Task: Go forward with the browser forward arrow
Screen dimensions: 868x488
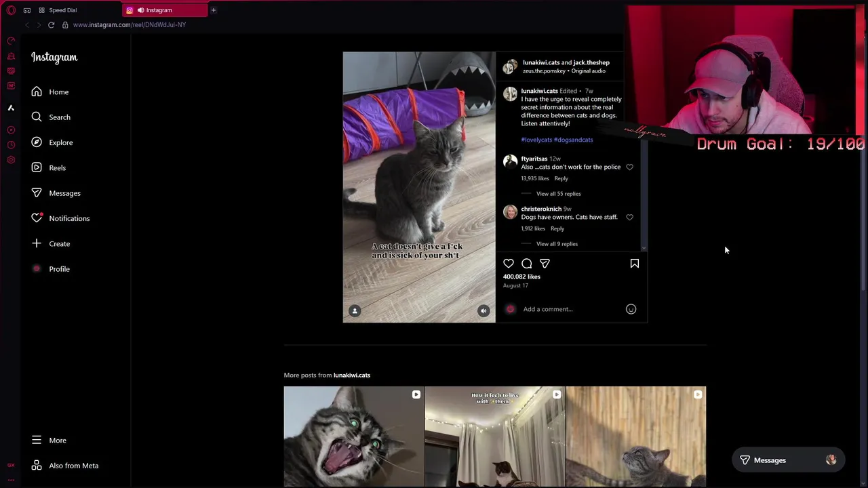Action: pyautogui.click(x=39, y=25)
